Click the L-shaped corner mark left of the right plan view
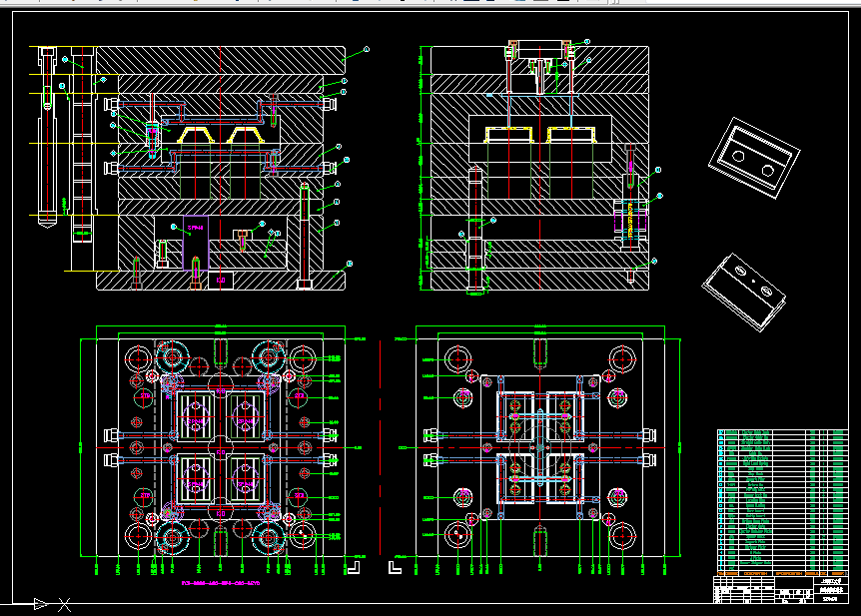 [x=395, y=568]
